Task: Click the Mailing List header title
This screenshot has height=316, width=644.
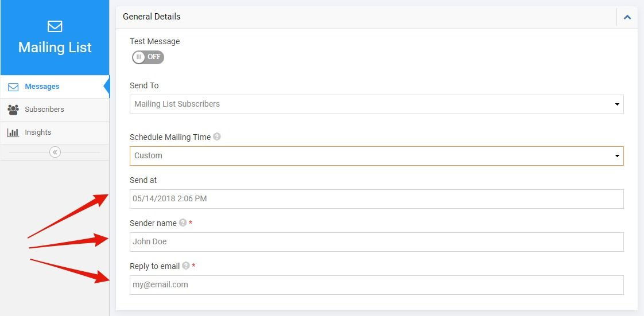Action: (55, 47)
